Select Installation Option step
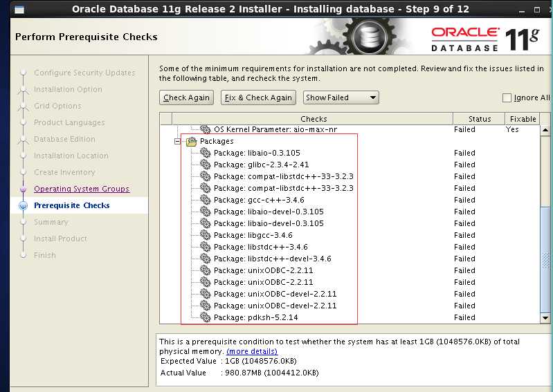Viewport: 553px width, 392px height. click(x=68, y=89)
